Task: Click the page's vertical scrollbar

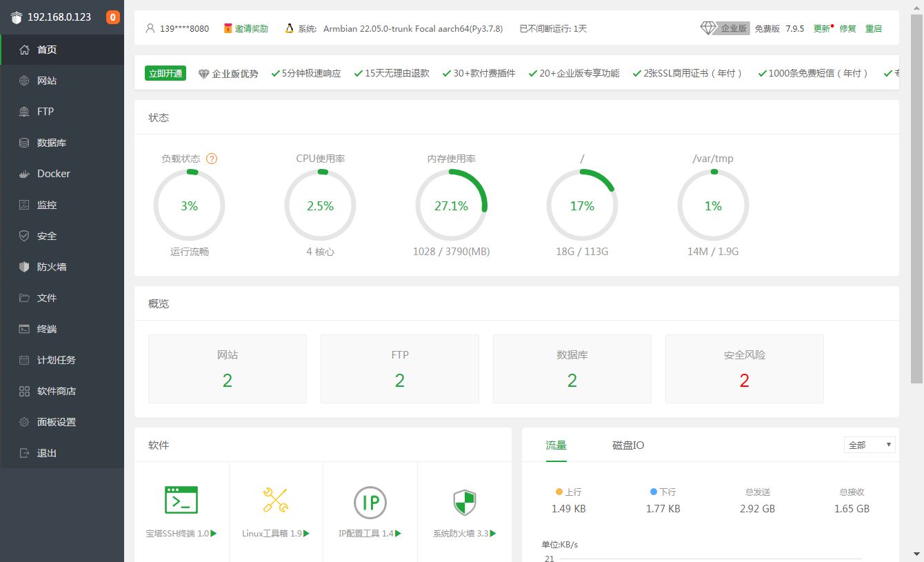Action: click(x=916, y=207)
